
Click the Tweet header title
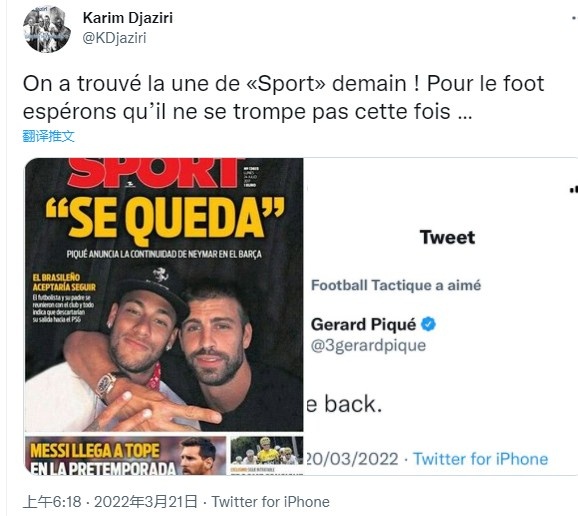[x=447, y=237]
